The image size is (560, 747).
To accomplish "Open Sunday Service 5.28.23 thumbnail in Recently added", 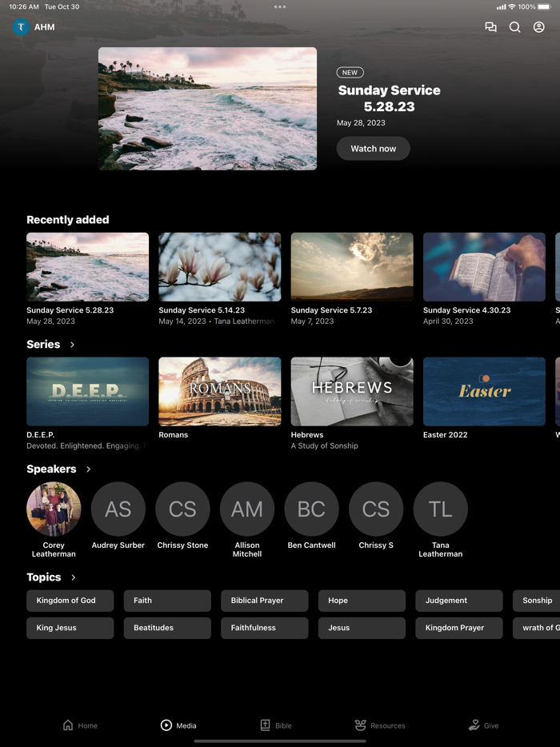I will [88, 267].
